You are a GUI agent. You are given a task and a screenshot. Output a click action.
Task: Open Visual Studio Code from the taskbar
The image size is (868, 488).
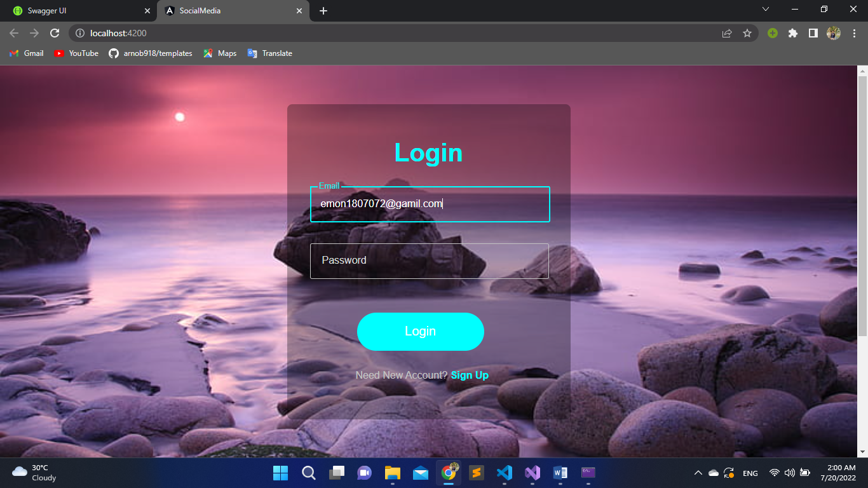click(505, 473)
